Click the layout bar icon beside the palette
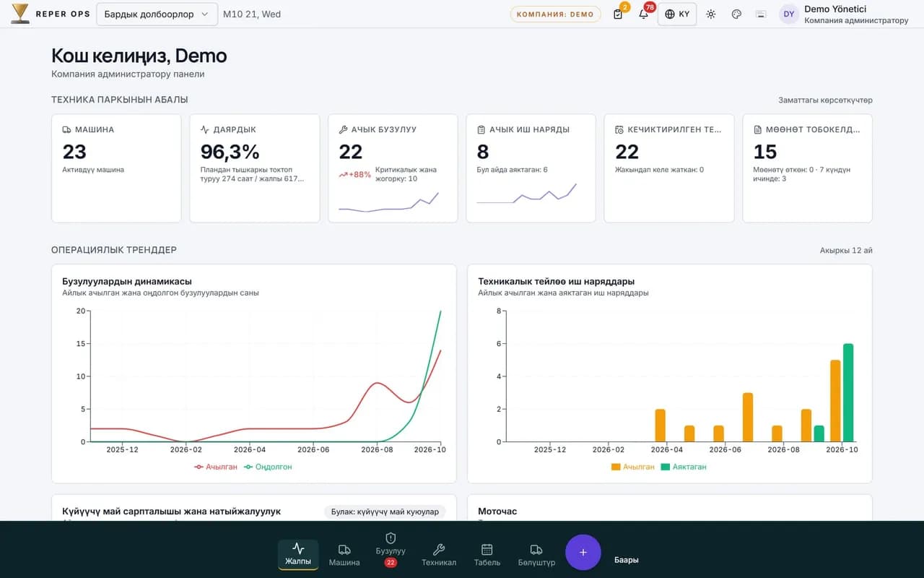924x578 pixels. [x=760, y=14]
